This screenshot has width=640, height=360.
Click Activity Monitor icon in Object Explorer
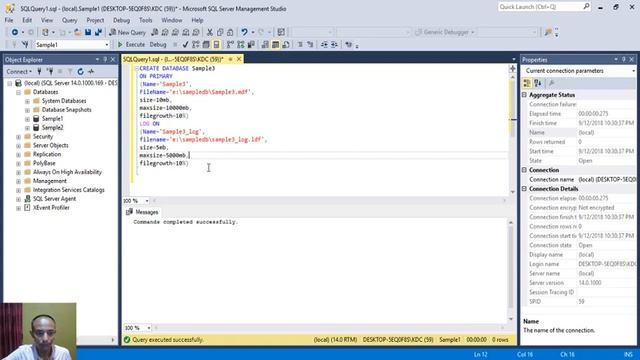click(x=91, y=71)
